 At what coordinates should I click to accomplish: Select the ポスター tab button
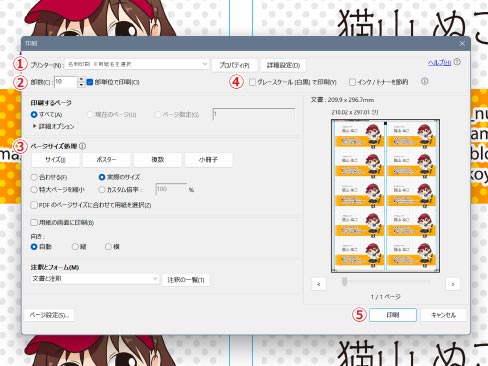pyautogui.click(x=106, y=160)
